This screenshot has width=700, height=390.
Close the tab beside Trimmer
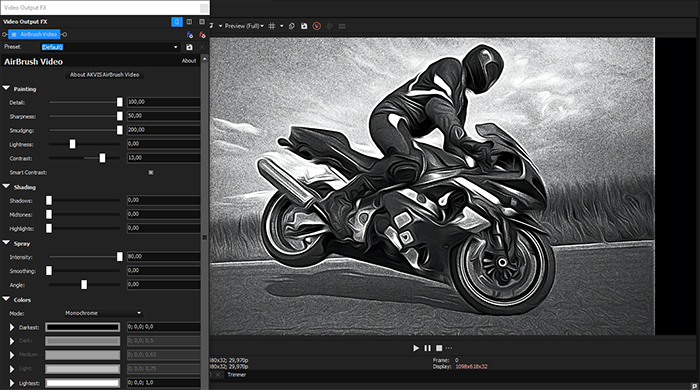coord(217,375)
